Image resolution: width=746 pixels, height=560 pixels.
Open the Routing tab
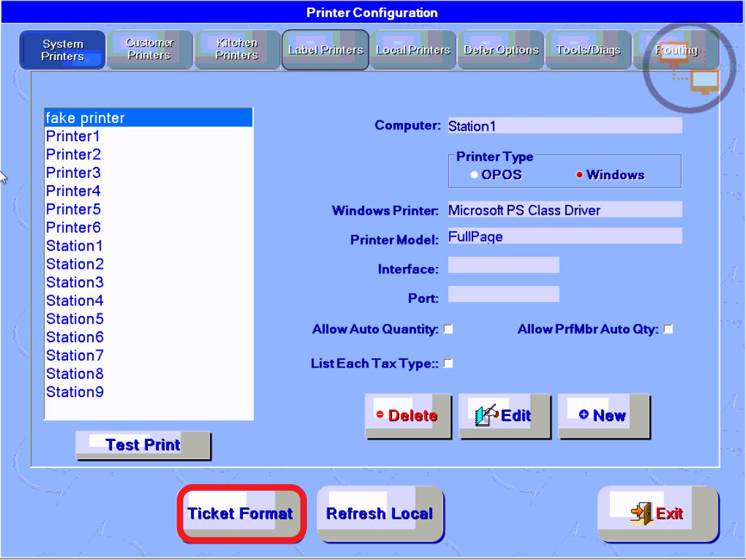point(676,50)
